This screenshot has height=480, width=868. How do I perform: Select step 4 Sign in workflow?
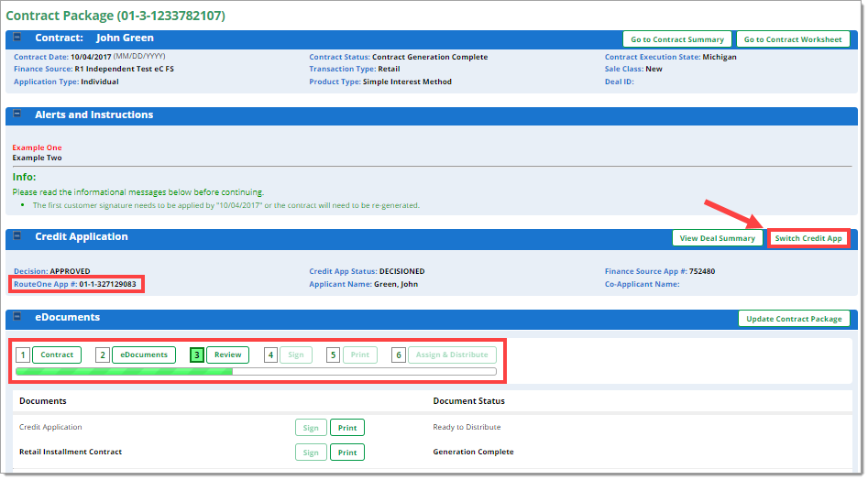296,355
